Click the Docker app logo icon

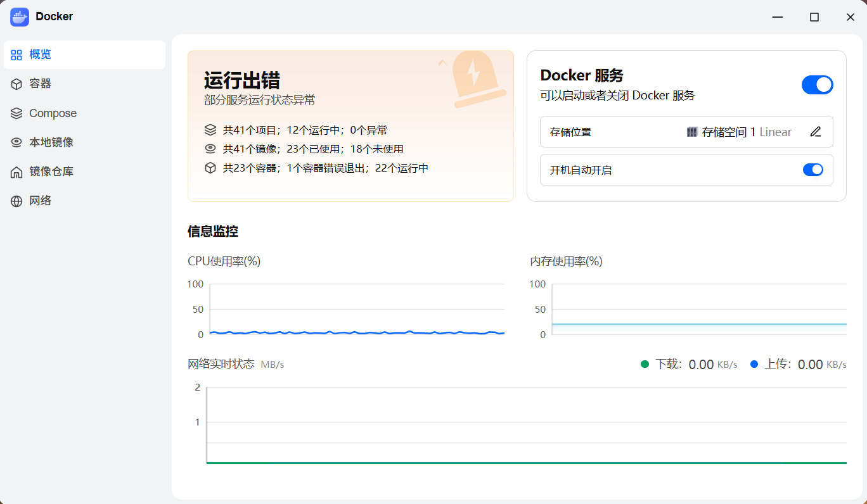coord(20,17)
